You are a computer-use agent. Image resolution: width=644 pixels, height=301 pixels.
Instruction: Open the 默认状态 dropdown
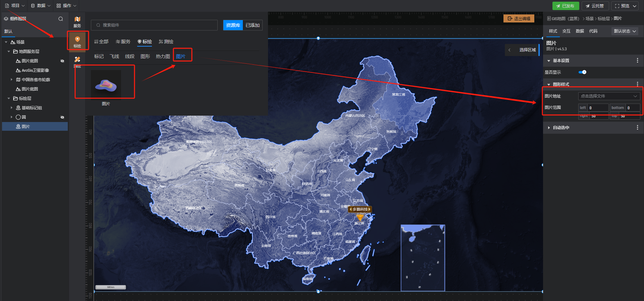625,31
